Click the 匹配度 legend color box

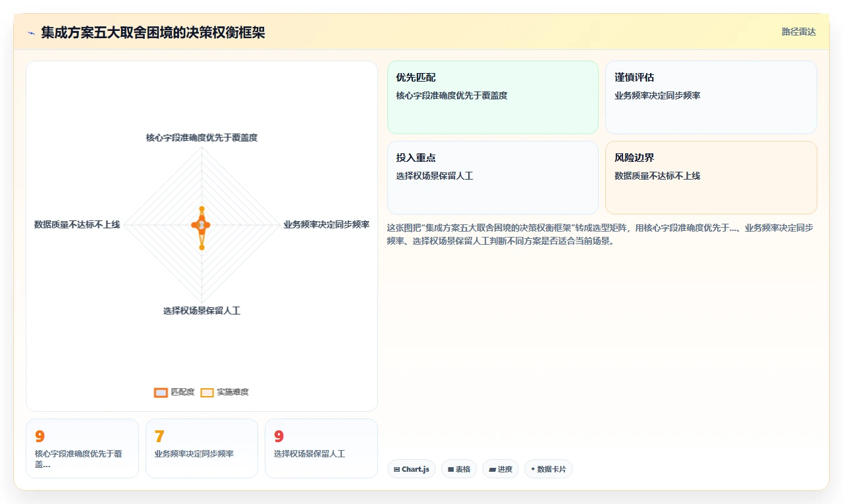161,393
